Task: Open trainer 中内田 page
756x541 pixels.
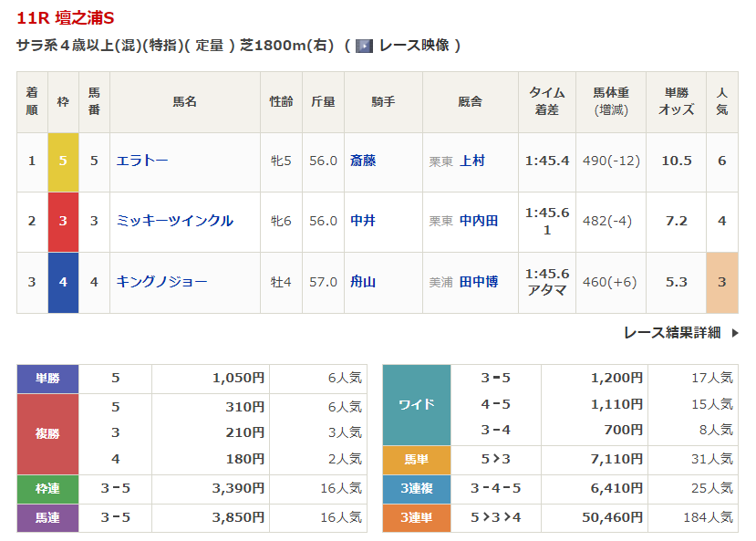Action: coord(479,221)
